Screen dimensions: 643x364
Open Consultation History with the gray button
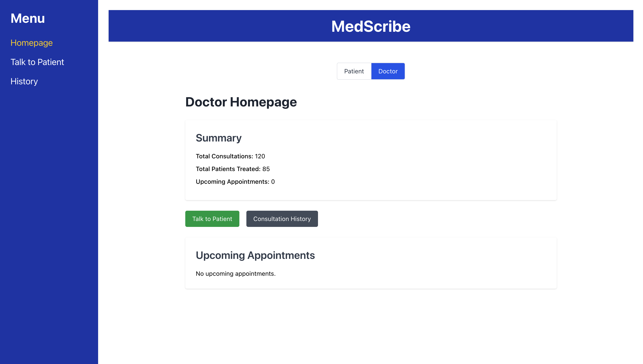282,219
